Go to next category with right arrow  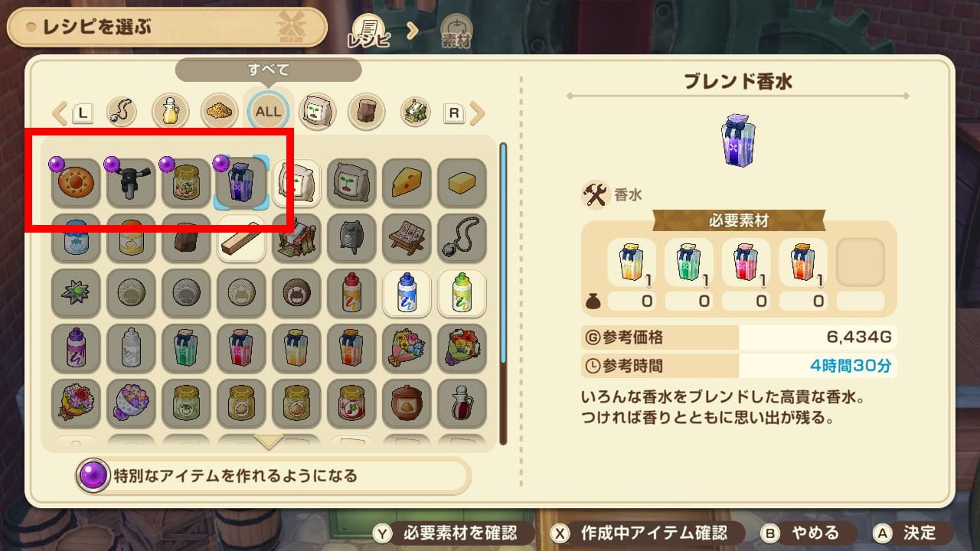point(478,113)
